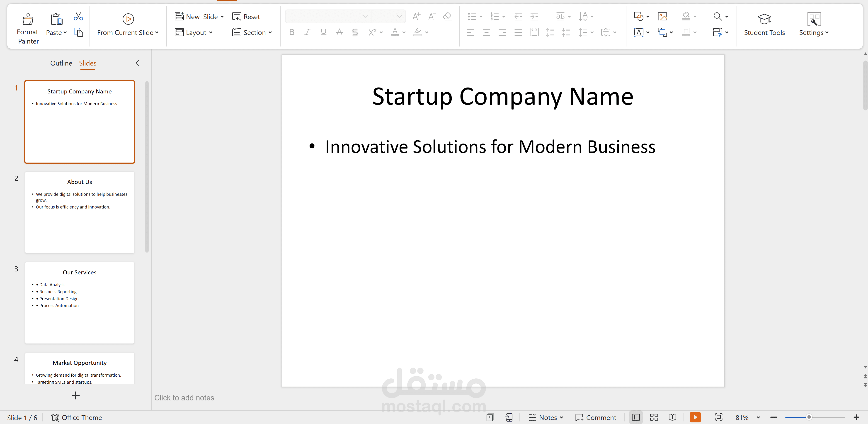Open the text highlight color arrow
868x424 pixels.
click(x=427, y=32)
